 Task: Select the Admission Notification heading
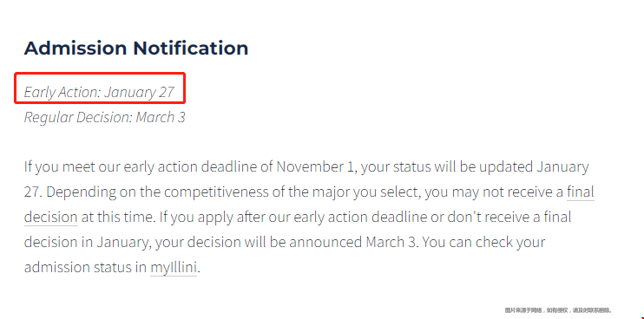(136, 48)
